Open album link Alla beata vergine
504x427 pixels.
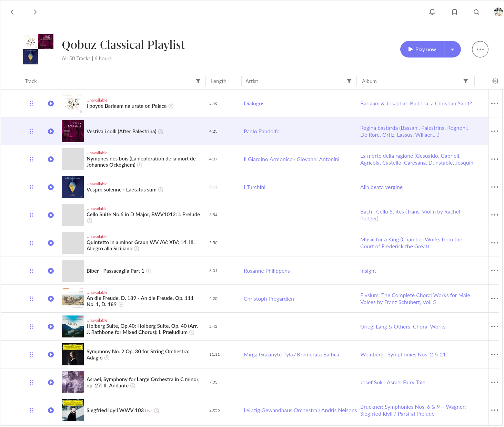click(381, 187)
